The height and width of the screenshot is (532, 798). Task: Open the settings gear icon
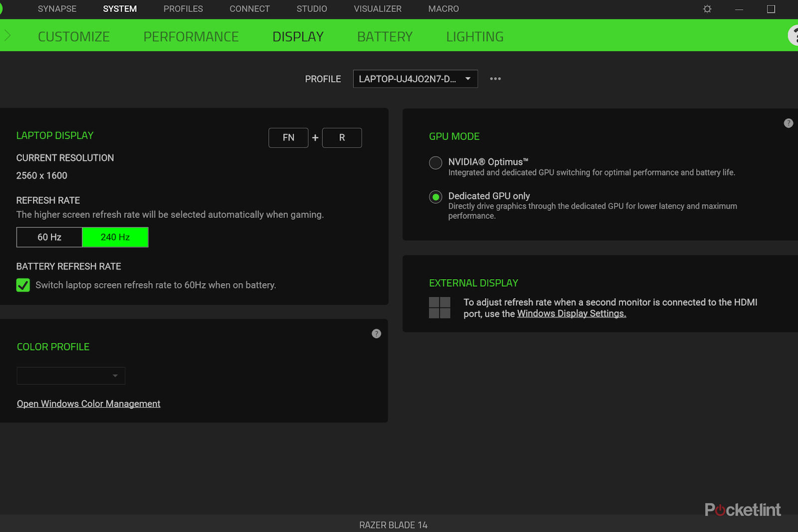coord(707,9)
